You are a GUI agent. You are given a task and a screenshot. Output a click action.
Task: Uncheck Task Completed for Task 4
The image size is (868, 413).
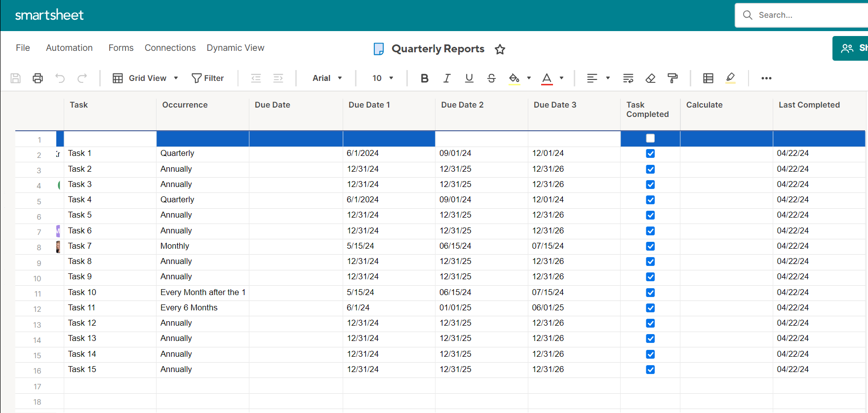650,200
